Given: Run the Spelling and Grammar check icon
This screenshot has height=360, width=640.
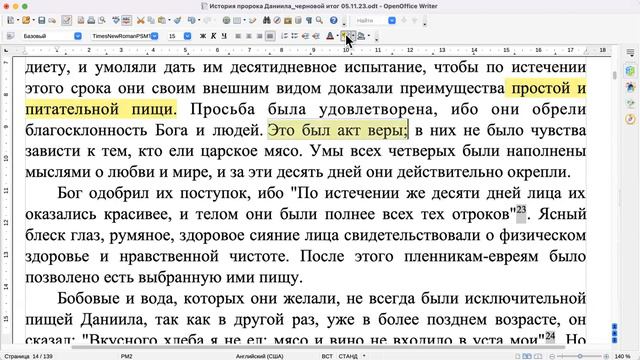Looking at the screenshot, I should [116, 20].
